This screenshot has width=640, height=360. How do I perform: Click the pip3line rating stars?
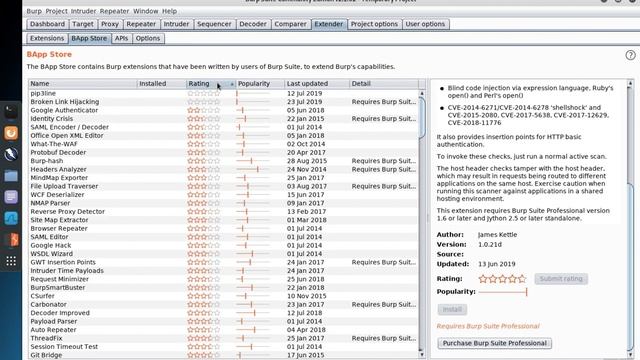(204, 93)
